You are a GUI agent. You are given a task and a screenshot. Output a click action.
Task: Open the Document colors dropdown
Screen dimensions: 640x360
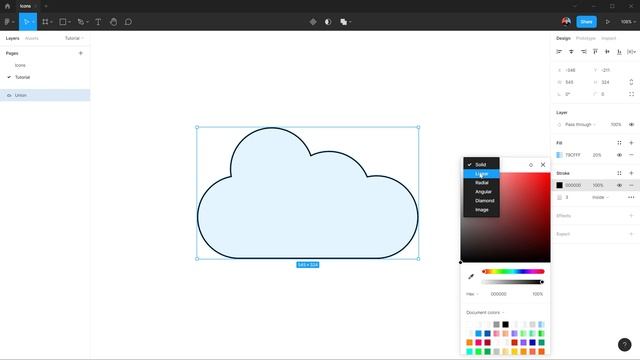[x=485, y=312]
